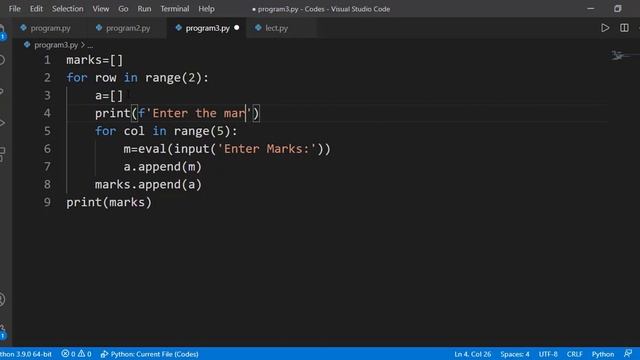This screenshot has height=360, width=640.
Task: Click the 'for col in range(5):' line
Action: (166, 131)
